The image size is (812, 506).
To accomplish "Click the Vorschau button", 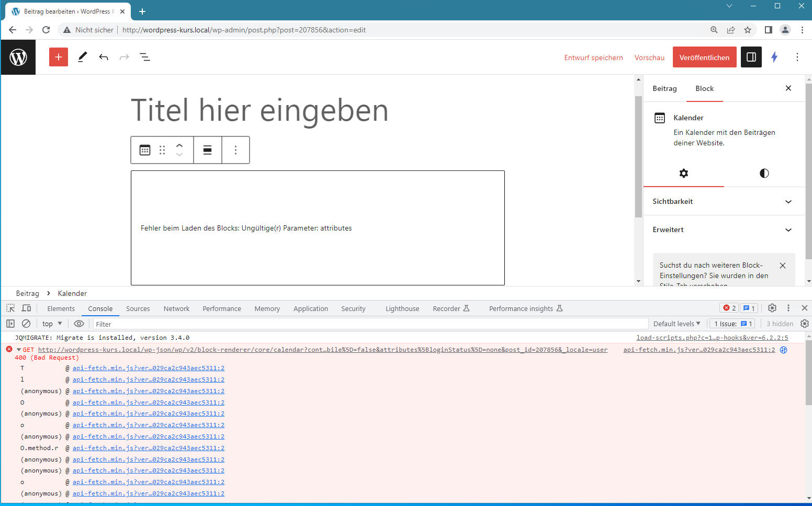I will (x=649, y=57).
